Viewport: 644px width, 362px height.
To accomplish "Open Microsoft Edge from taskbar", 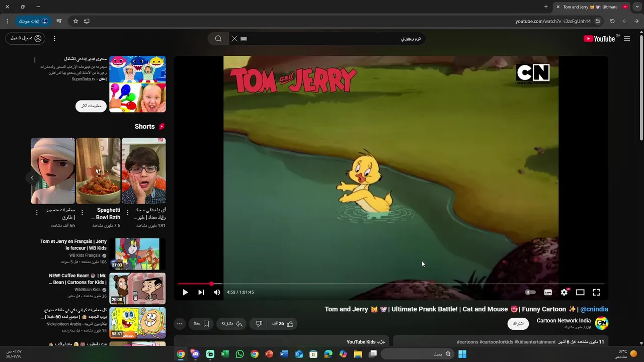I will 328,354.
